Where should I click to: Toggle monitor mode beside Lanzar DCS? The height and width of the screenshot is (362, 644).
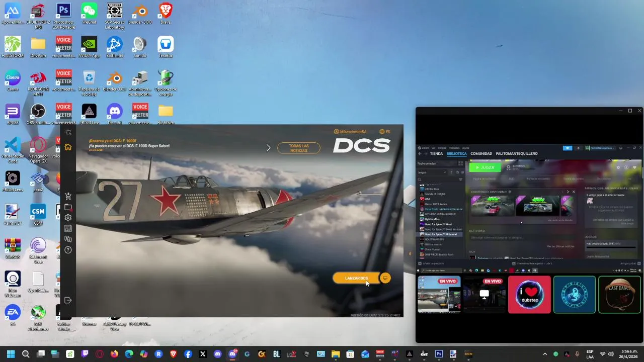point(385,278)
